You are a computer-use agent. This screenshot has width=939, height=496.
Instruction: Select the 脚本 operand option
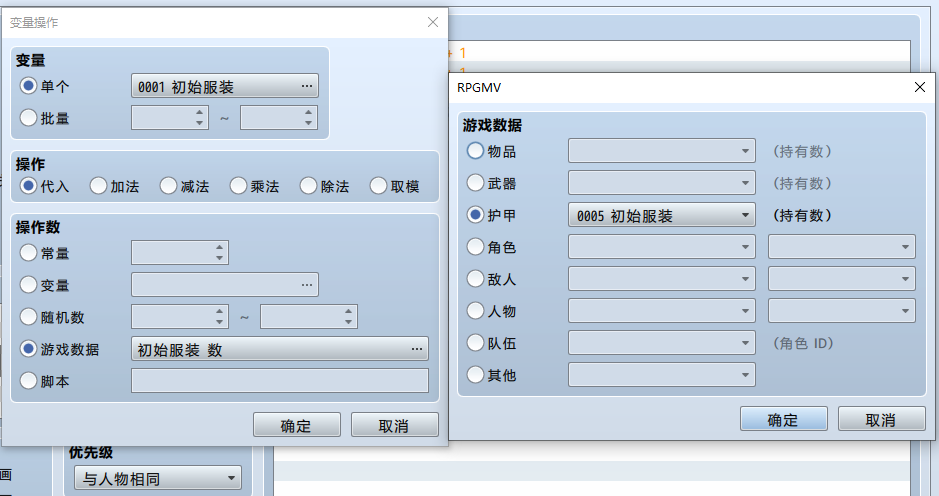click(x=28, y=380)
